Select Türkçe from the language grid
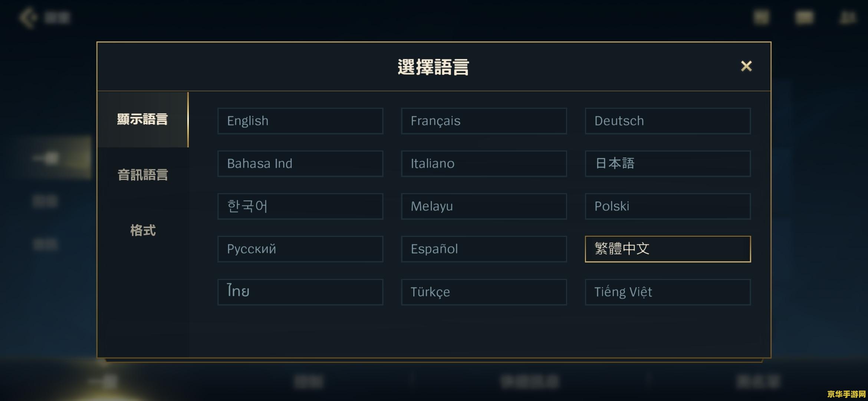Screen dimensions: 868x401 (x=484, y=292)
